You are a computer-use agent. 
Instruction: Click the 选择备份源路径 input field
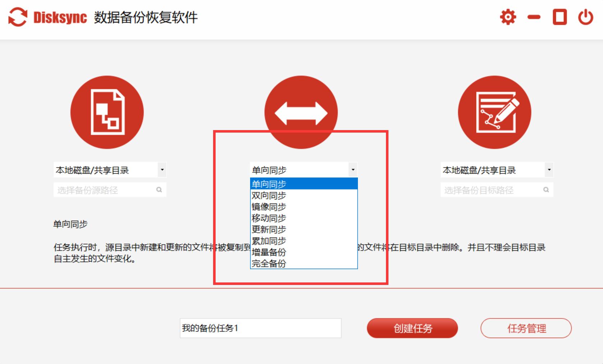[x=104, y=189]
